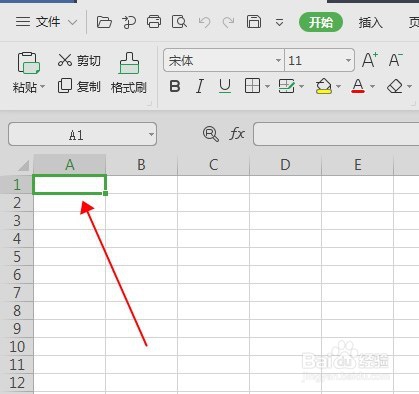Select column C header
The height and width of the screenshot is (394, 419).
coord(214,165)
